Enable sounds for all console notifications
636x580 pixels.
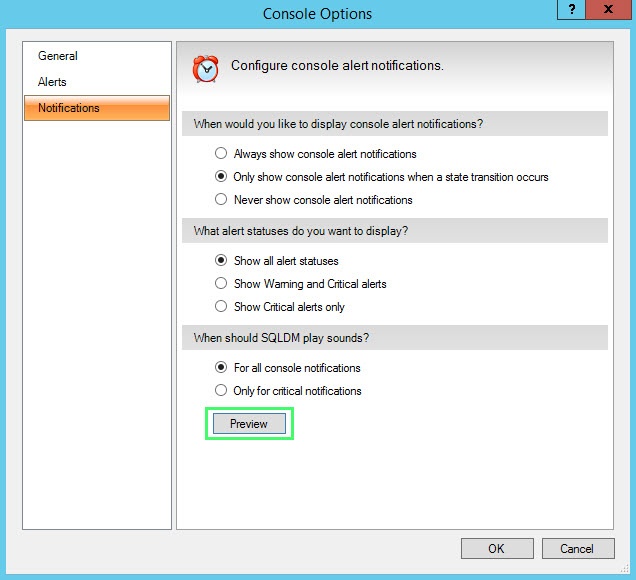point(221,368)
